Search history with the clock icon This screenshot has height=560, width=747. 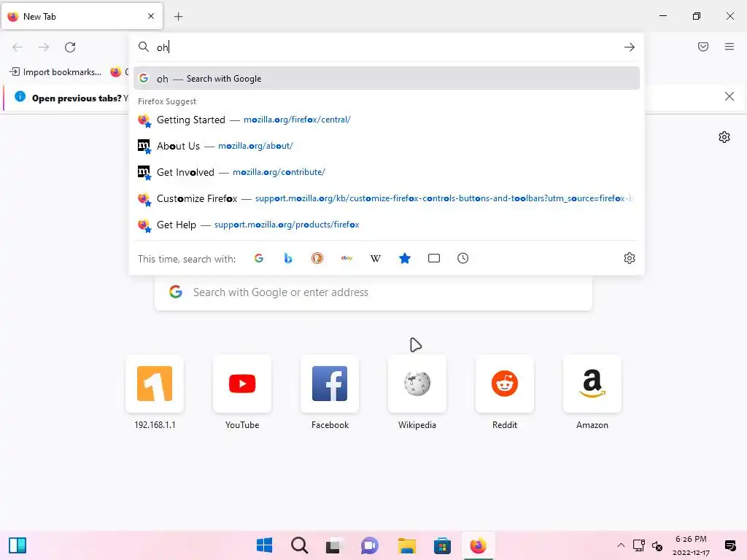coord(463,258)
